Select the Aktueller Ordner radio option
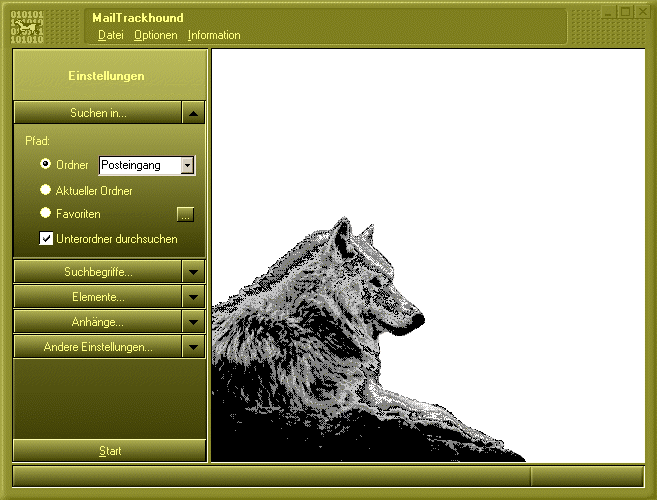 click(x=45, y=189)
